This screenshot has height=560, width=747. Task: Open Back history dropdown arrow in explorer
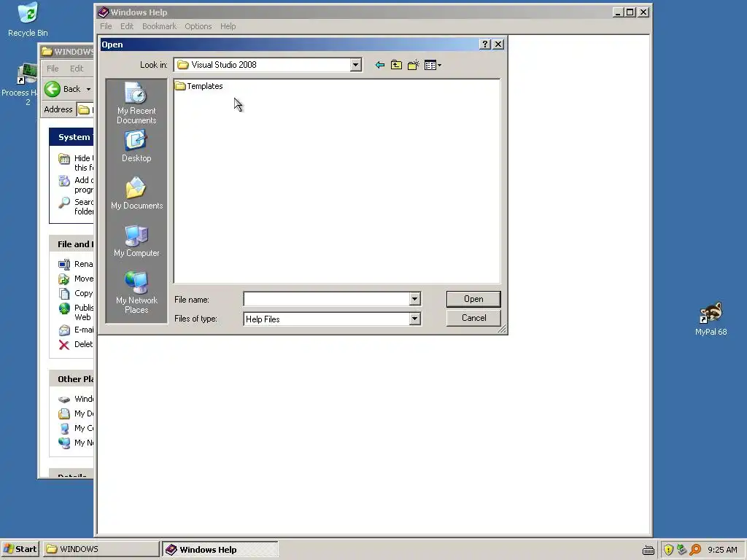coord(88,89)
